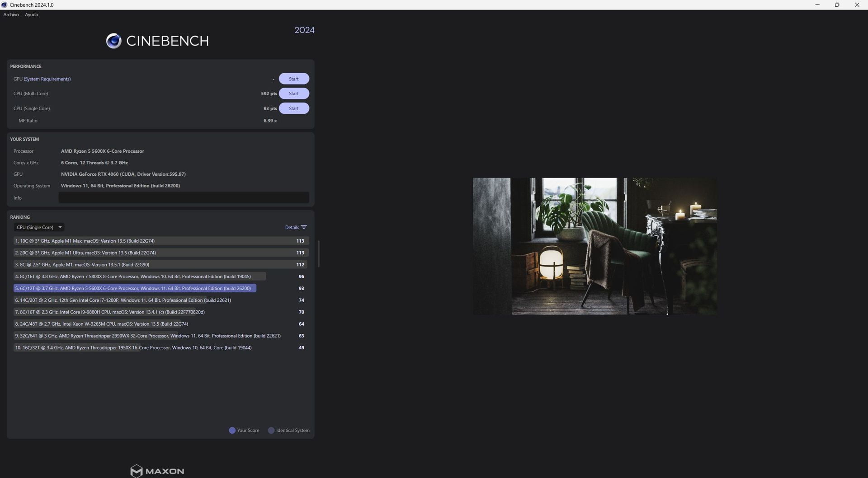
Task: Open the CPU (Single Core) ranking dropdown
Action: click(x=39, y=227)
